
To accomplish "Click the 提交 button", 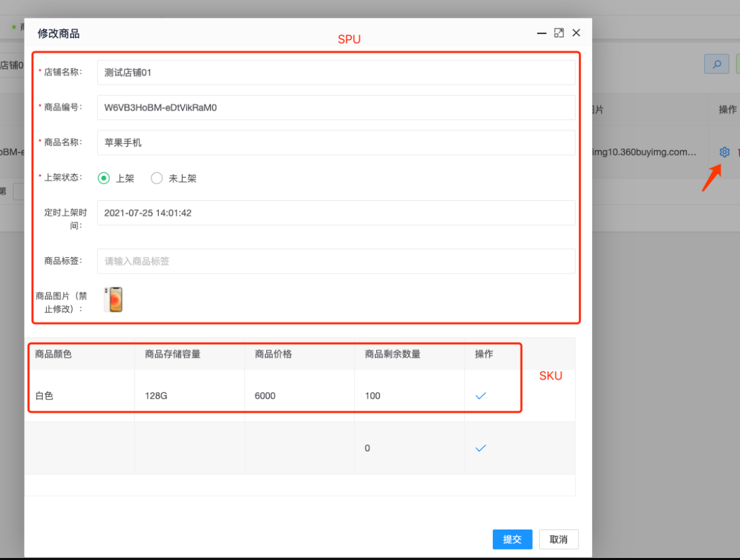I will (513, 539).
